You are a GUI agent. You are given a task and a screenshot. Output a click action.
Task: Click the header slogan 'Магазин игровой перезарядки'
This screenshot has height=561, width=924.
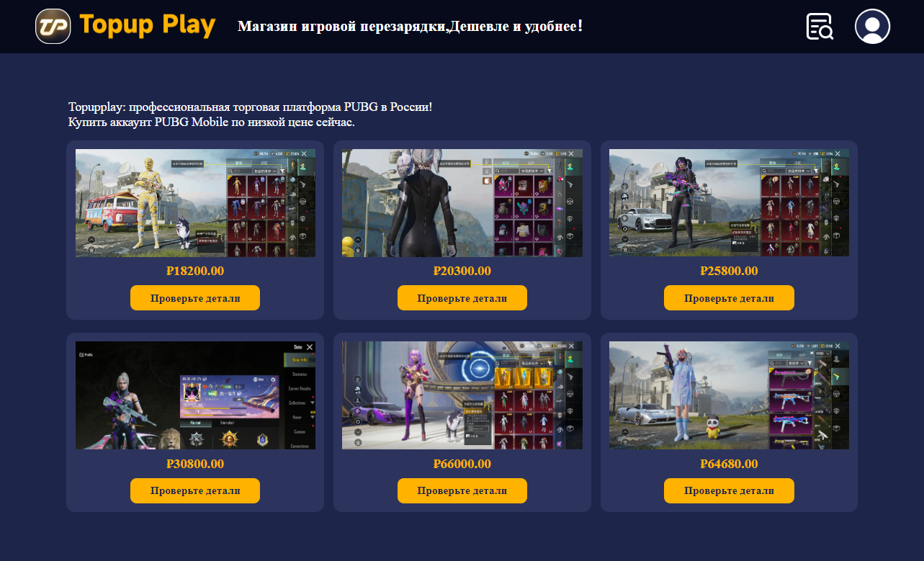coord(341,27)
